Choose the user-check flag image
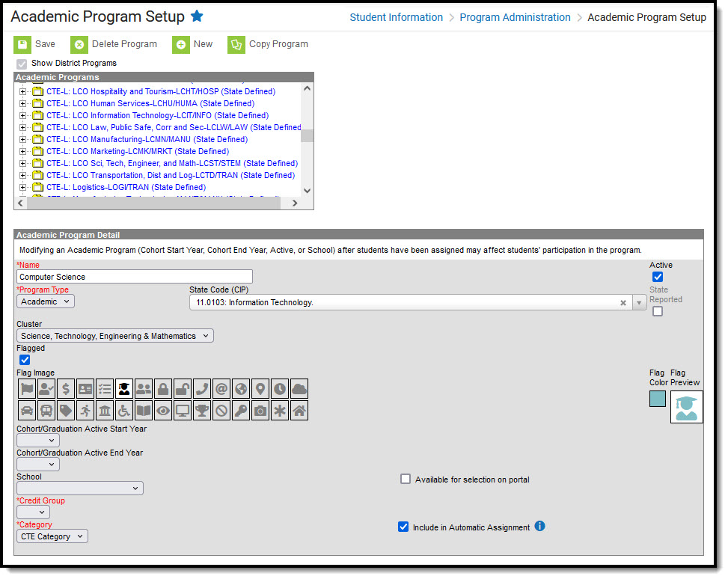Image resolution: width=728 pixels, height=579 pixels. point(46,389)
